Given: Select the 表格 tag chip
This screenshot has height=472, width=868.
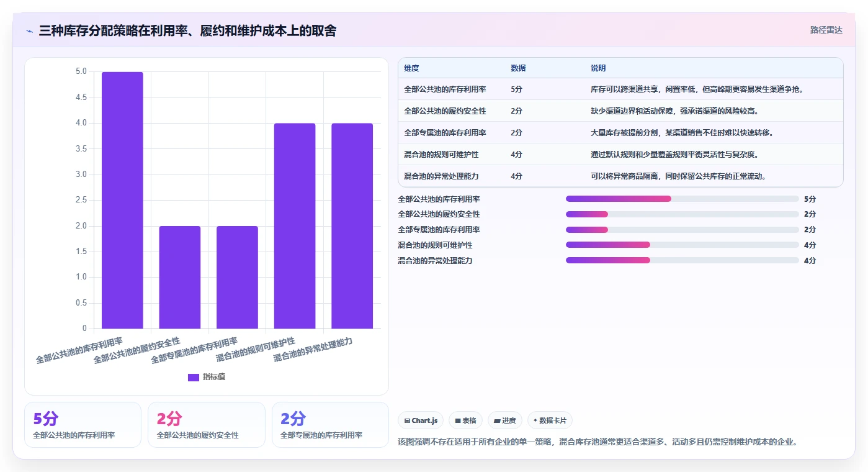Looking at the screenshot, I should click(465, 420).
